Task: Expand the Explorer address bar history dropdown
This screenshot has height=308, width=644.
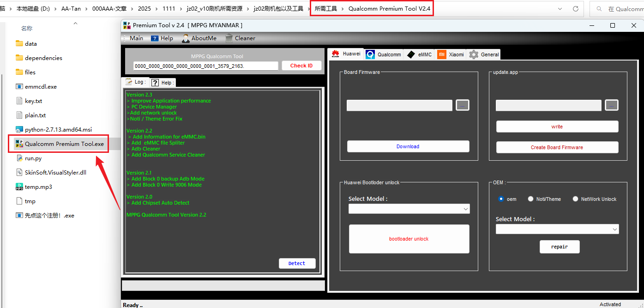Action: (560, 9)
